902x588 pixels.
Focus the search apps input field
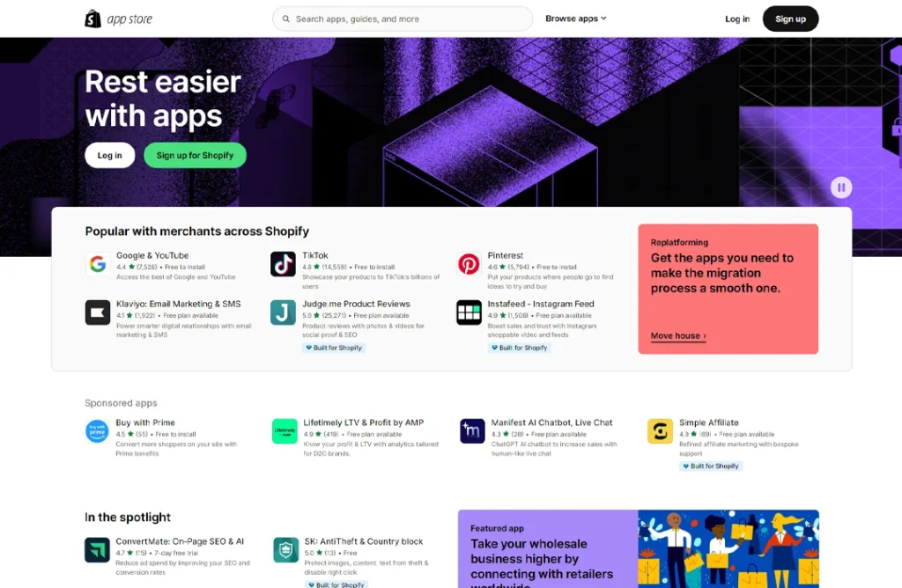[x=405, y=18]
